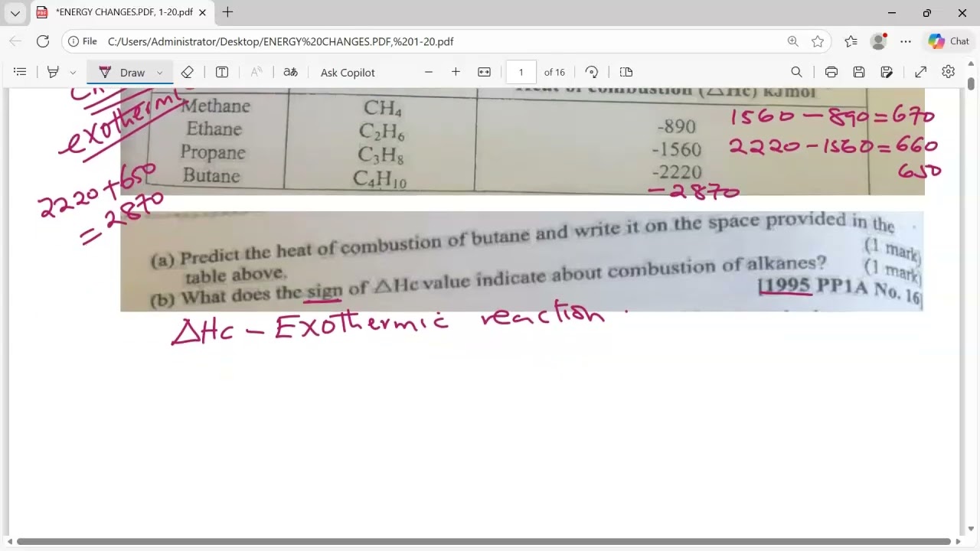The image size is (980, 551).
Task: Open the zoom magnifier in the address bar
Action: tap(793, 41)
